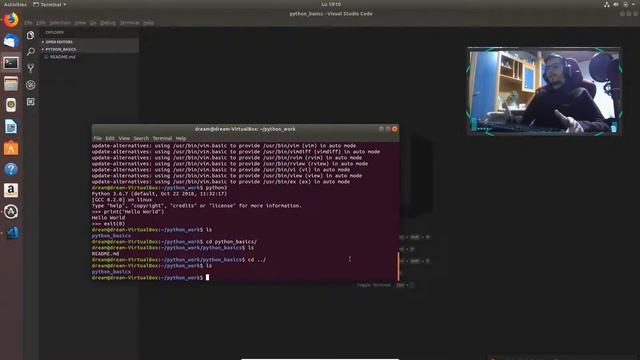
Task: Click the webcam video overlay
Action: click(544, 91)
